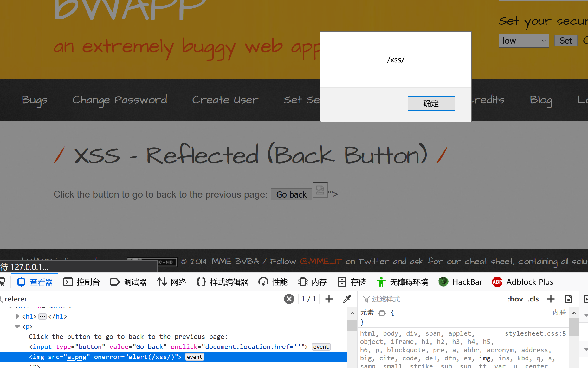Switch to the 控制台 console tab

point(81,282)
